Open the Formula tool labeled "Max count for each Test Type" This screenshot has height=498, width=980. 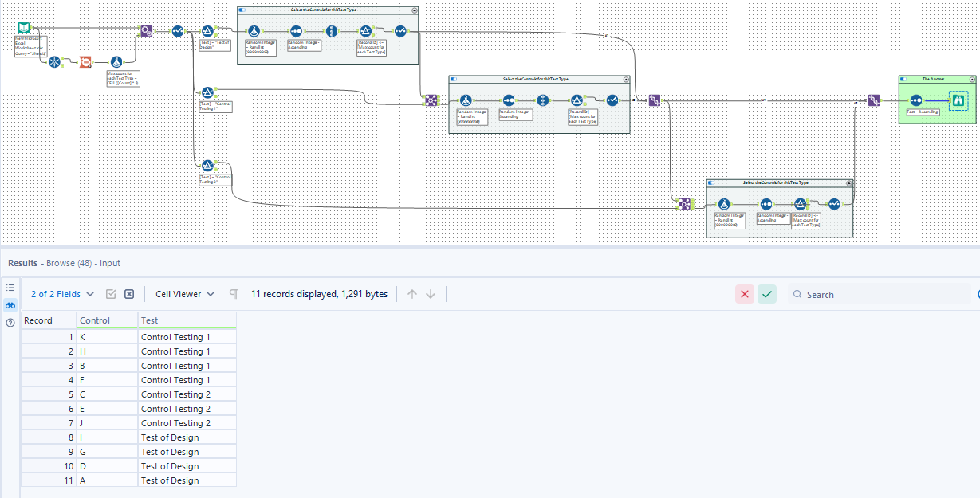tap(116, 61)
